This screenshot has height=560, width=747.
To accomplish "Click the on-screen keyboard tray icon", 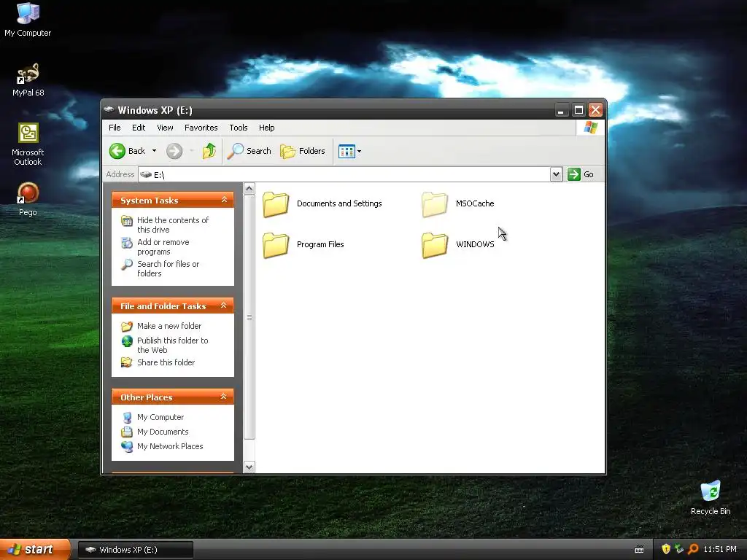I will 639,550.
